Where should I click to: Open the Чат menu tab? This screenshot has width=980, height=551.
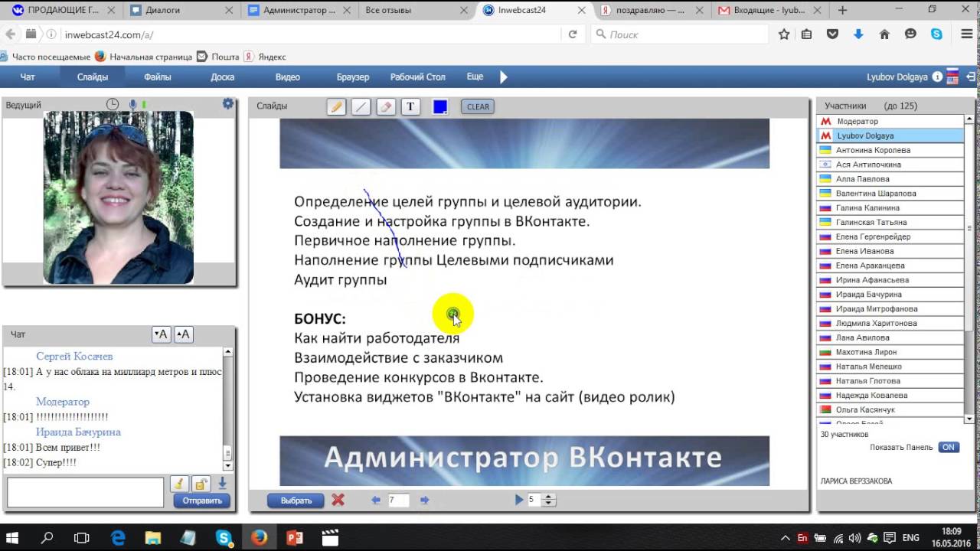pos(28,77)
